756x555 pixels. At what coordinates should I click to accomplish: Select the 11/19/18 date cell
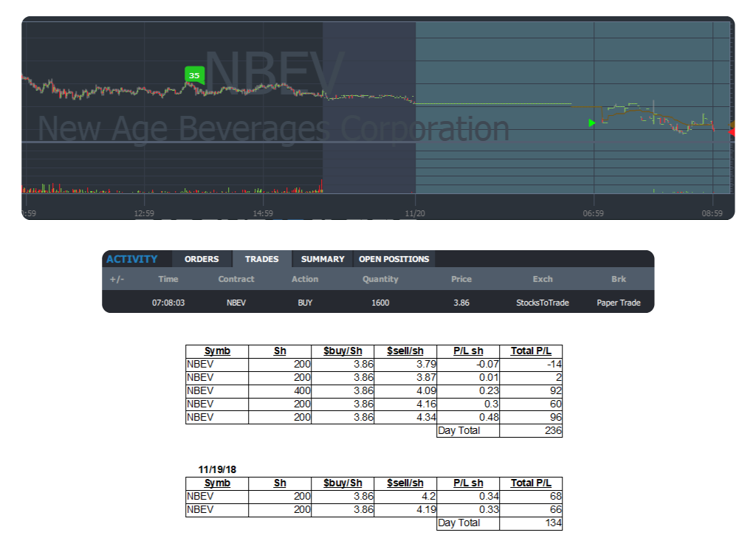(x=217, y=469)
